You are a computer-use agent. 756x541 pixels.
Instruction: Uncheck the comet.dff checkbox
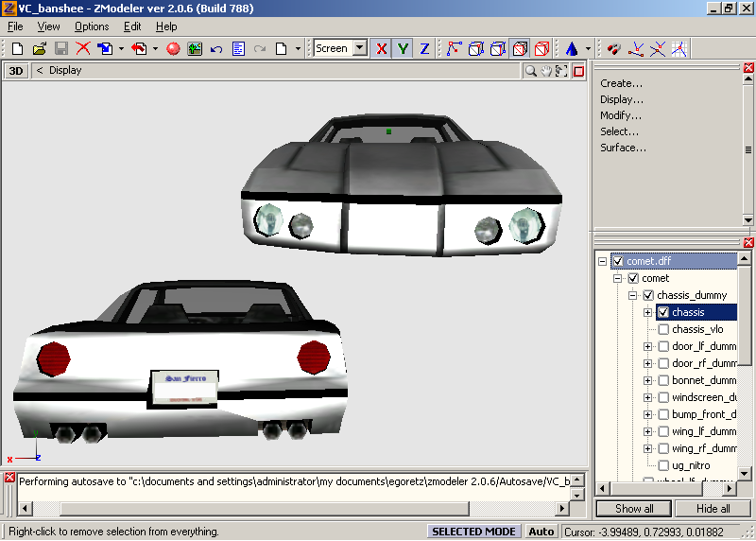click(618, 261)
